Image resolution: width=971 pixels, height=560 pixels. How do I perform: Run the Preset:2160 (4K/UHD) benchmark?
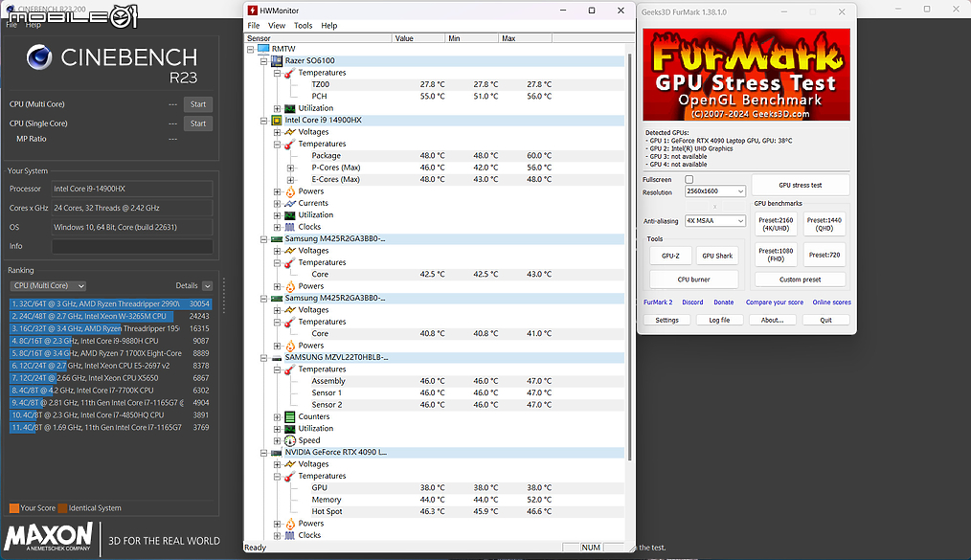(776, 224)
